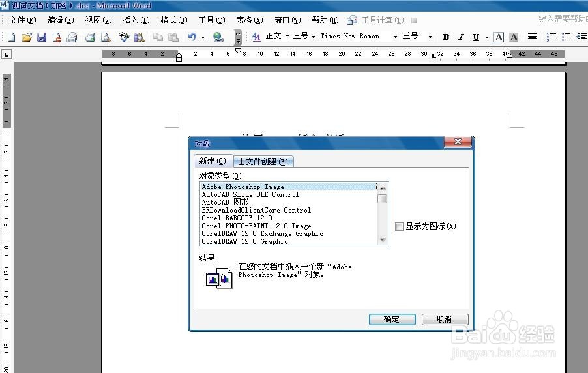Click the fax/email send icon
This screenshot has height=373, width=588.
(x=72, y=37)
